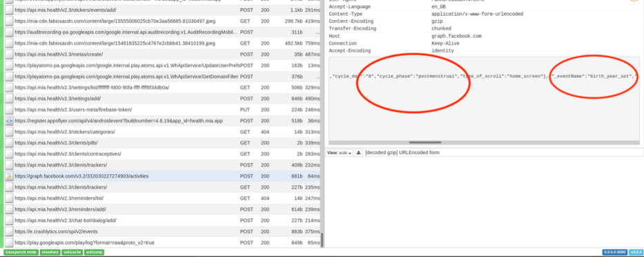Click the Transfer-Encoding header name
644x257 pixels.
[353, 29]
